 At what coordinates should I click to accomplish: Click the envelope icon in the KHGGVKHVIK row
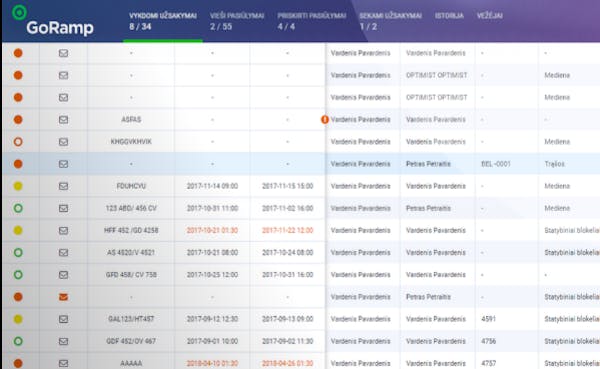tap(64, 142)
